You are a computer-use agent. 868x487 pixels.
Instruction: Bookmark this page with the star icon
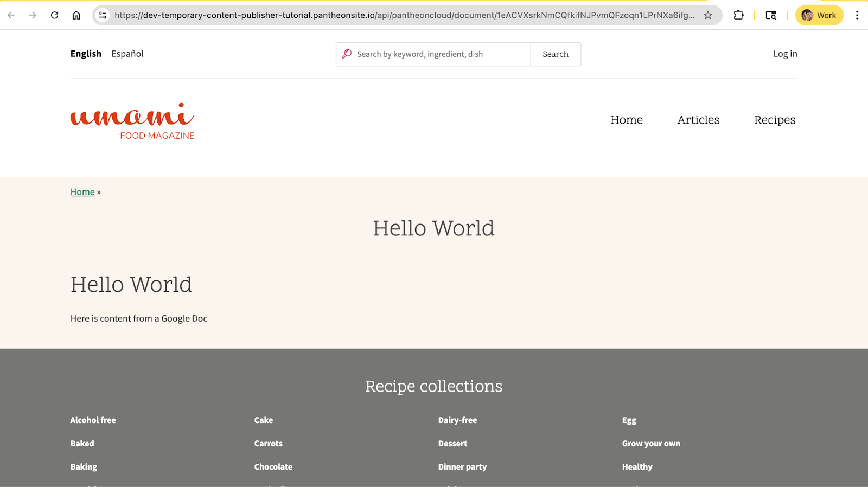pyautogui.click(x=708, y=15)
